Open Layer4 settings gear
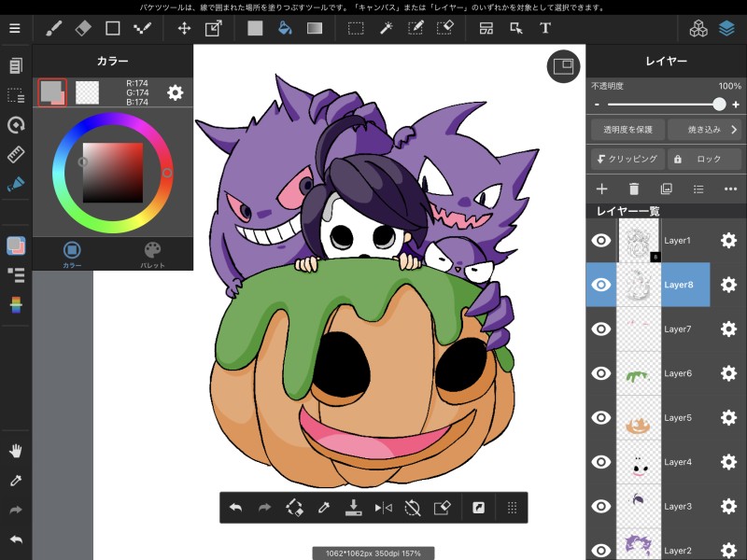Viewport: 747px width, 560px height. pos(728,462)
